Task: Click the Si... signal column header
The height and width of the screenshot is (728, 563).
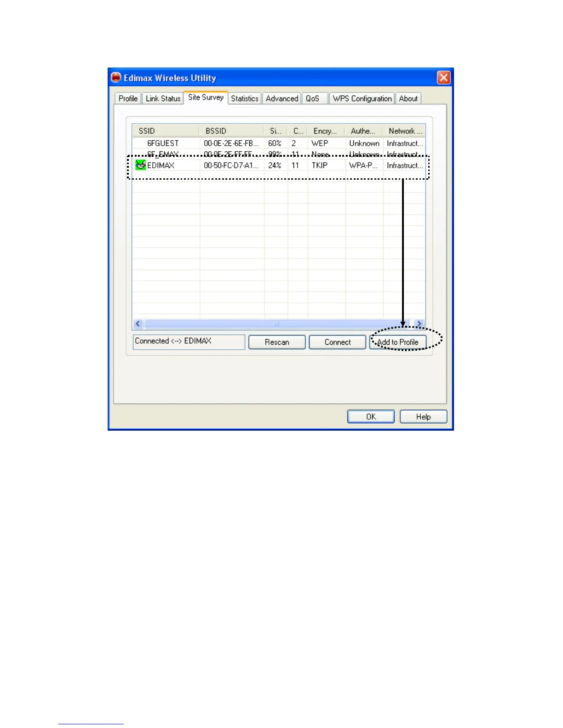Action: (x=276, y=131)
